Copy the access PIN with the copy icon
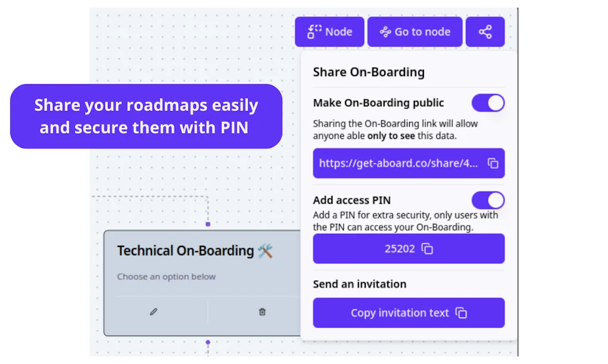This screenshot has height=364, width=608. click(x=426, y=248)
